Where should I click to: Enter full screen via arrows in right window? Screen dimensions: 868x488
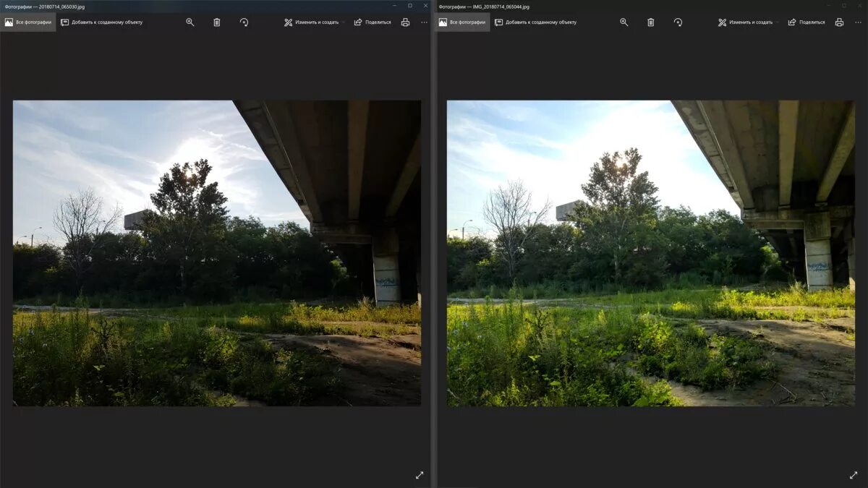point(854,475)
